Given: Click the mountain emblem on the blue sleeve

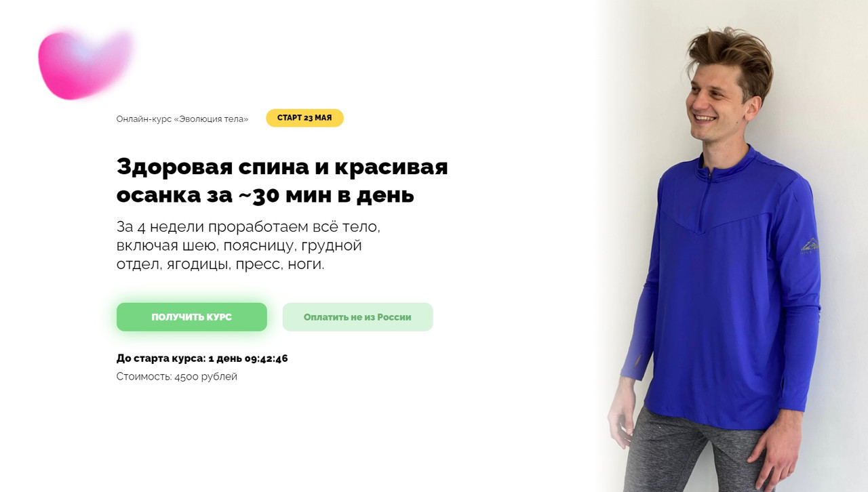Looking at the screenshot, I should [810, 245].
